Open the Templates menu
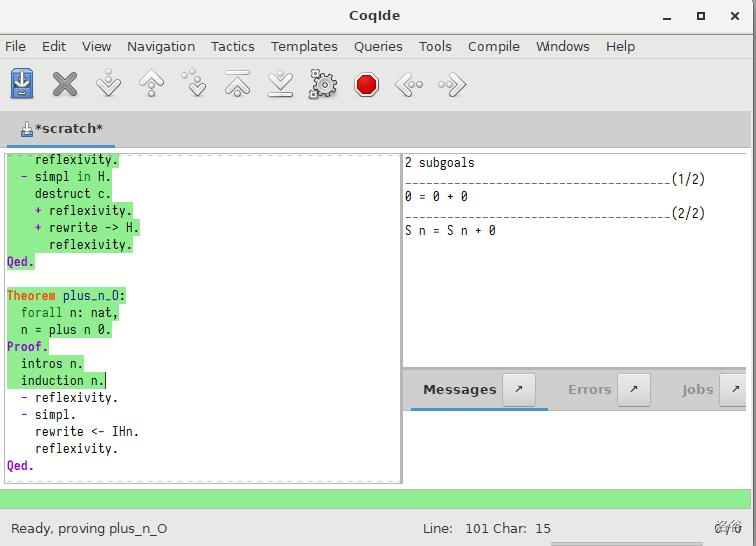Screen dimensions: 756x546 304,46
